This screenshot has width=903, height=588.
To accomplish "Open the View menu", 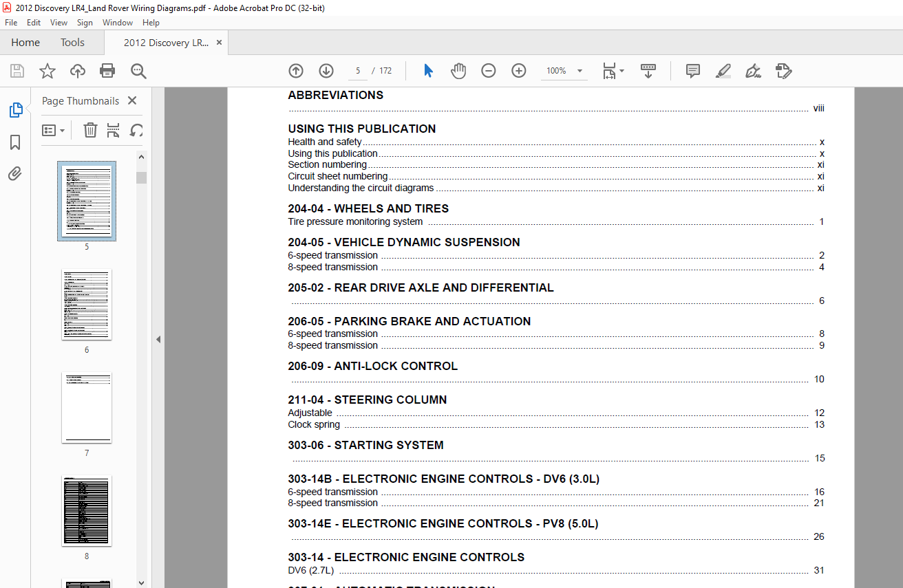I will pos(59,23).
